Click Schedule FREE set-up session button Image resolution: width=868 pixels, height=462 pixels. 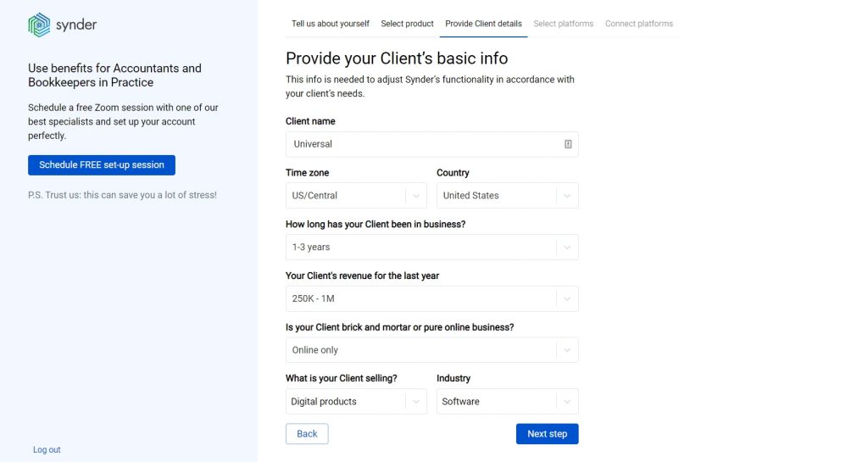(x=102, y=165)
